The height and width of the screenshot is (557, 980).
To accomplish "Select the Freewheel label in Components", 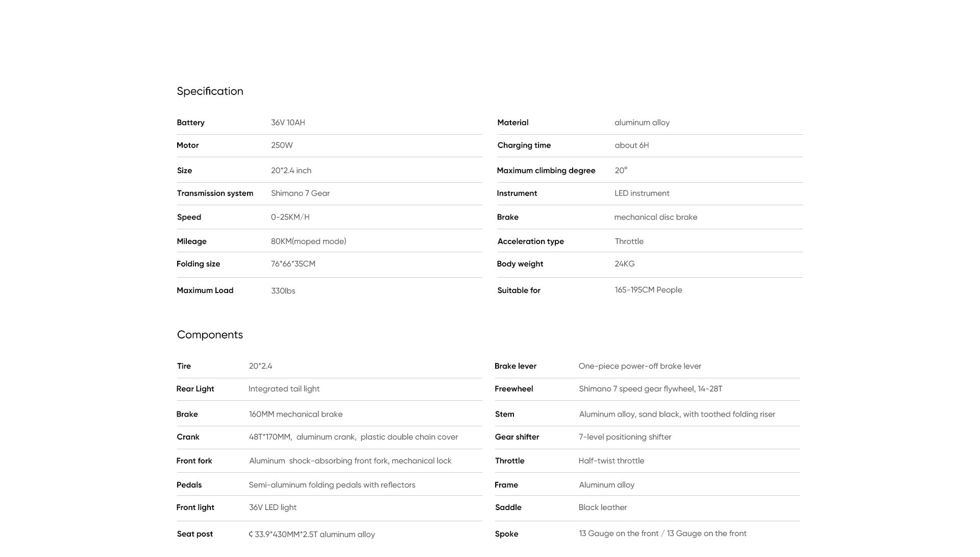I will 513,389.
